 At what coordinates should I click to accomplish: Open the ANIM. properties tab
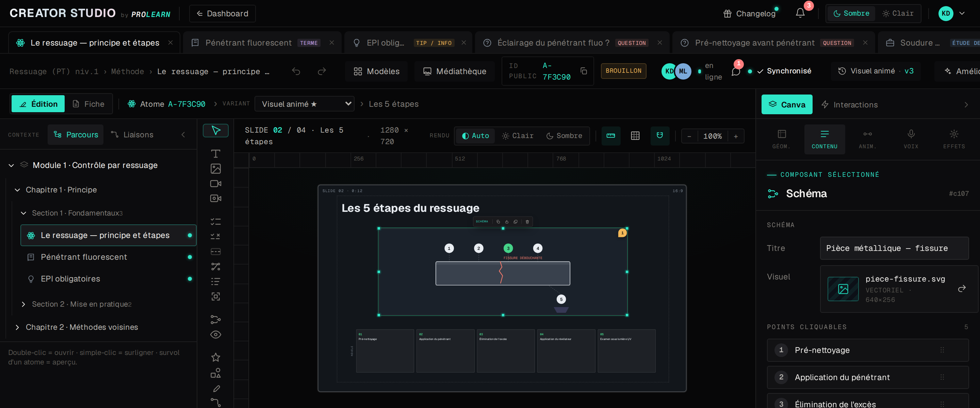coord(867,139)
